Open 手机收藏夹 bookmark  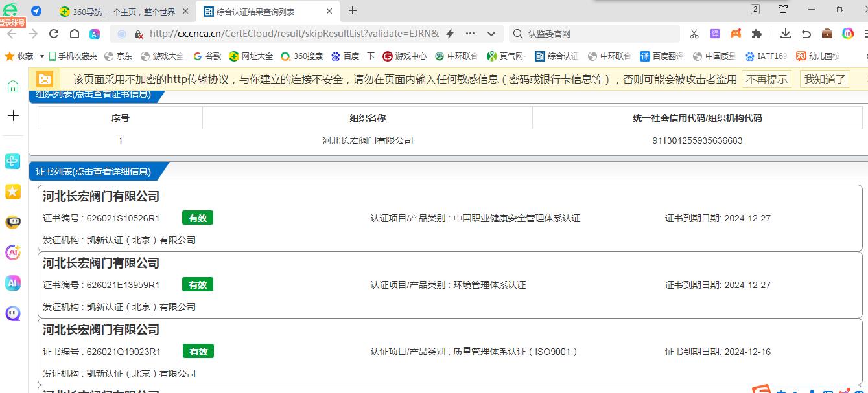73,56
